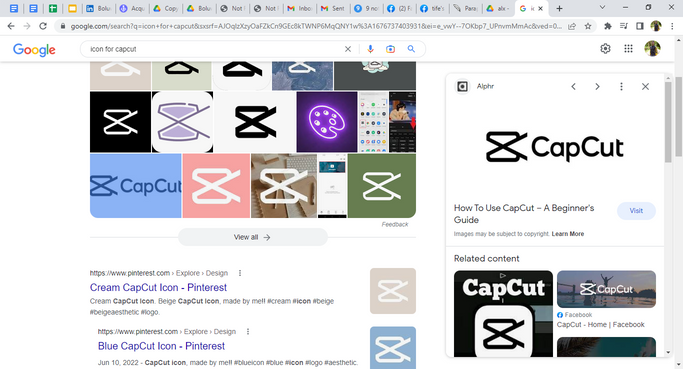Click the Learn More copyright link
The width and height of the screenshot is (683, 369).
(x=568, y=234)
